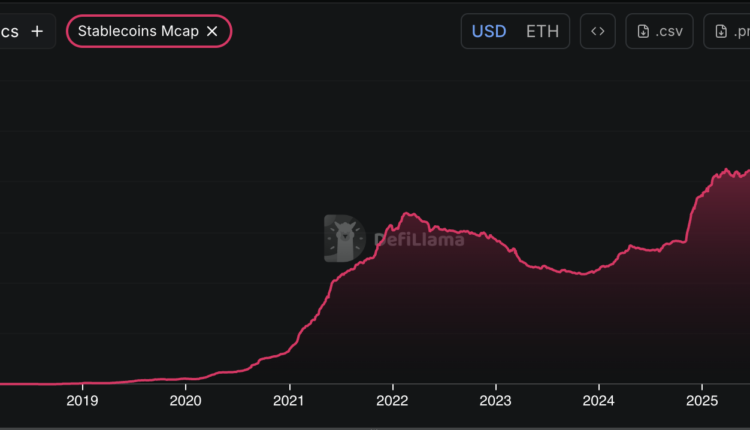Click the 2020 label on the x-axis
Screen dimensions: 750x430
[x=185, y=402]
